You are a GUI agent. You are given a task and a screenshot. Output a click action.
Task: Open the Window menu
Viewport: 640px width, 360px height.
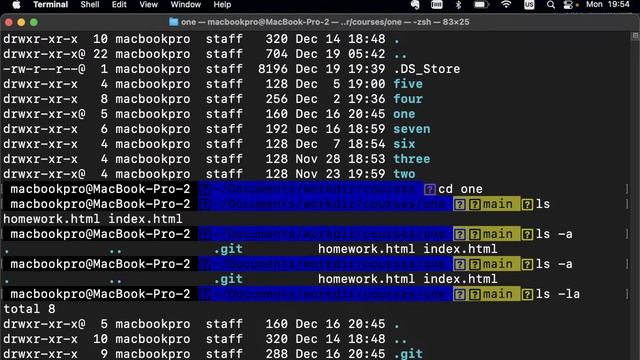tap(185, 4)
